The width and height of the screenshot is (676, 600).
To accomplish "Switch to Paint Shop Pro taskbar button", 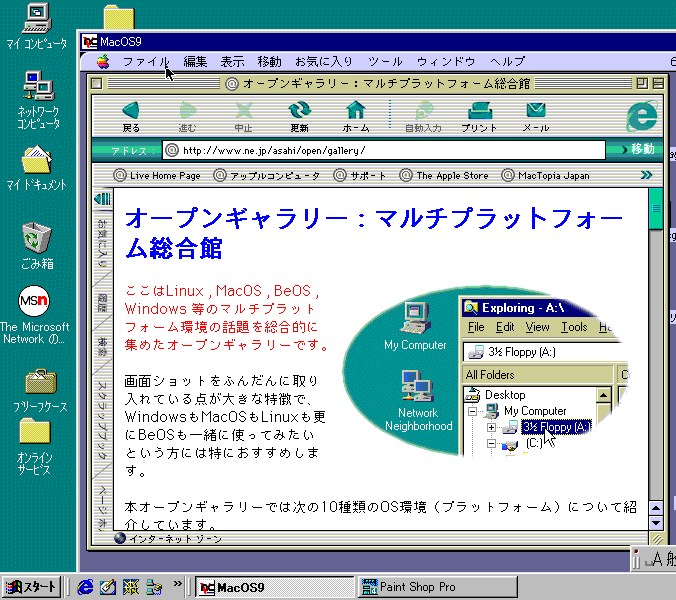I will pyautogui.click(x=437, y=587).
